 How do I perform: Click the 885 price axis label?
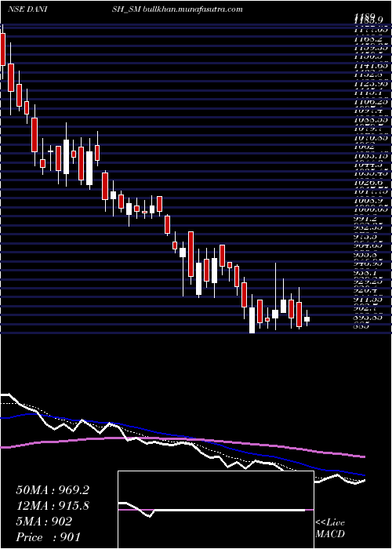coord(362,327)
